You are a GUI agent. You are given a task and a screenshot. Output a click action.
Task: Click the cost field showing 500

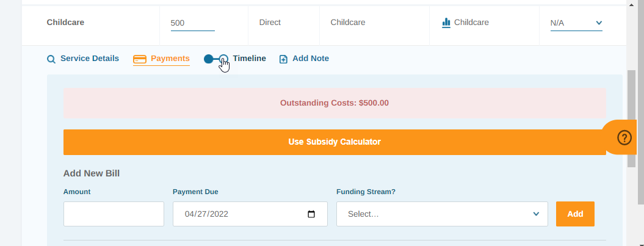click(x=193, y=23)
